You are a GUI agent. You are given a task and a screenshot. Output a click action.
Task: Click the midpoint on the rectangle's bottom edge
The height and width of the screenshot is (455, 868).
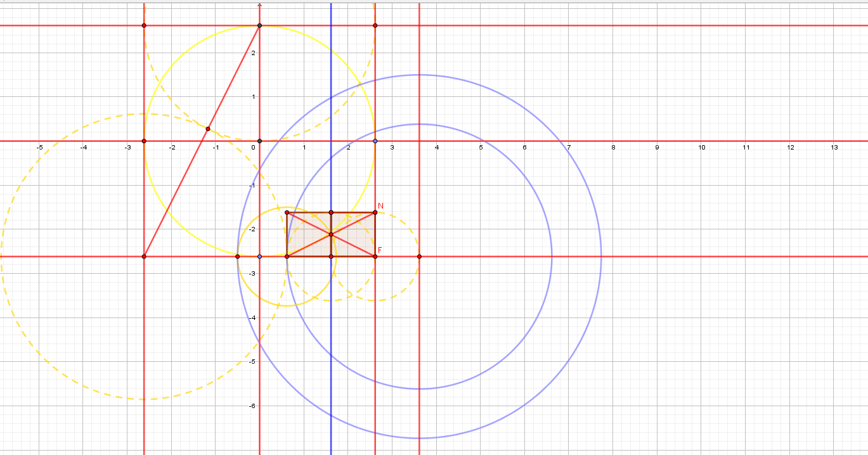(x=331, y=256)
